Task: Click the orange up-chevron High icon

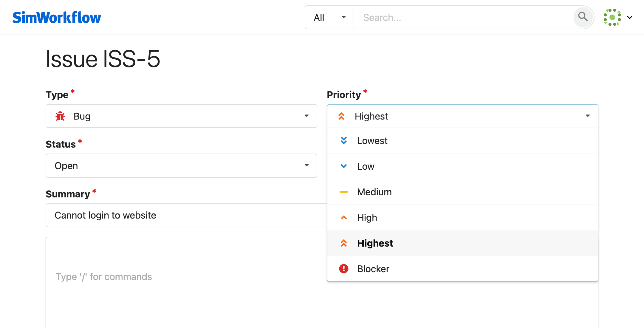Action: tap(344, 217)
